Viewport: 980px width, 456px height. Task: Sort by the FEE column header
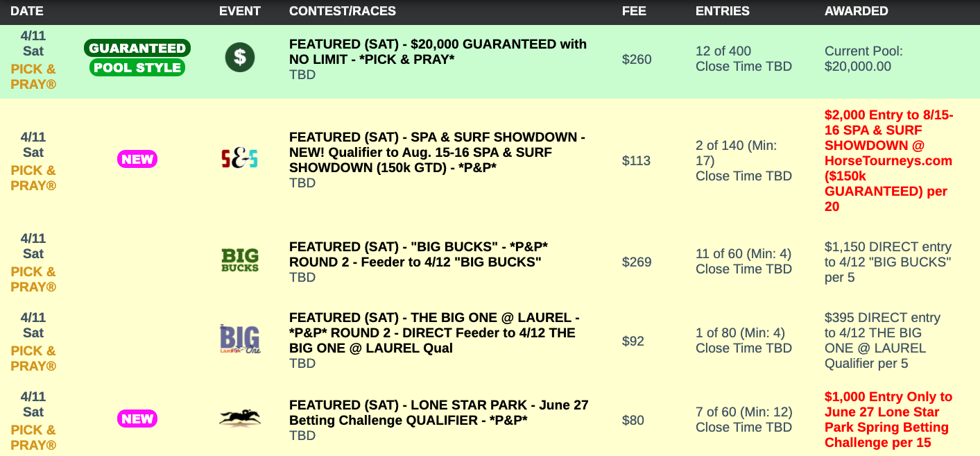tap(633, 11)
